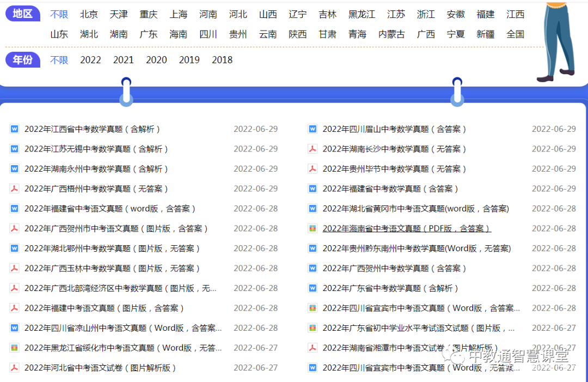
Task: Filter region by 北京
Action: [x=89, y=14]
